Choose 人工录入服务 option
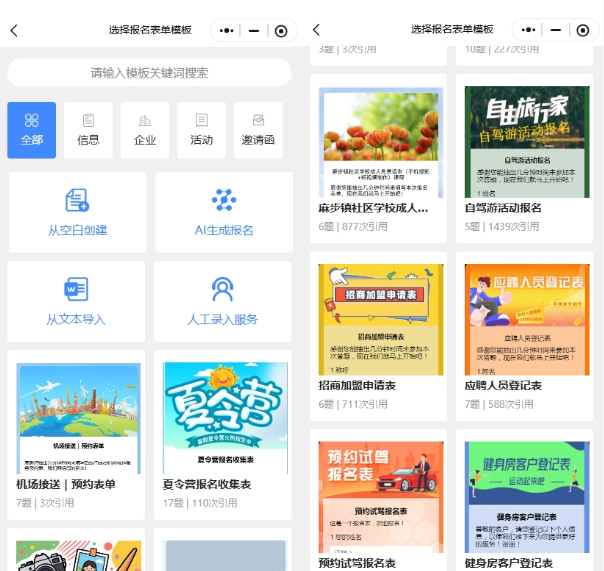 [x=222, y=301]
